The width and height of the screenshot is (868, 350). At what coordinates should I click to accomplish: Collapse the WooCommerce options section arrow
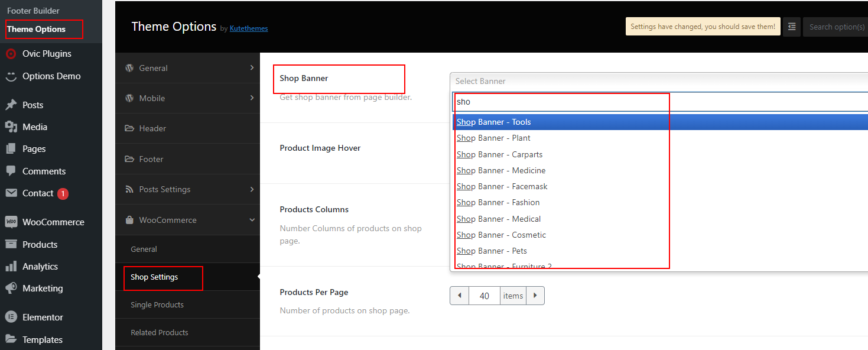[252, 220]
